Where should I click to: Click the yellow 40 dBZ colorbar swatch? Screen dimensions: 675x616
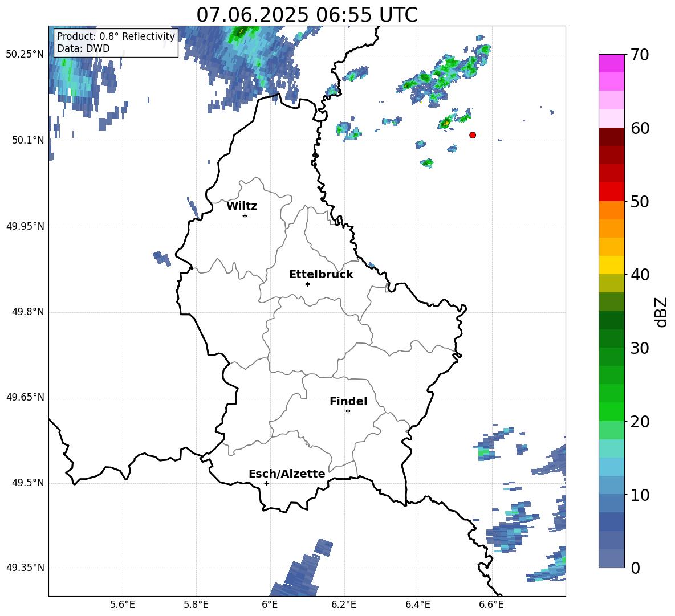click(x=611, y=265)
